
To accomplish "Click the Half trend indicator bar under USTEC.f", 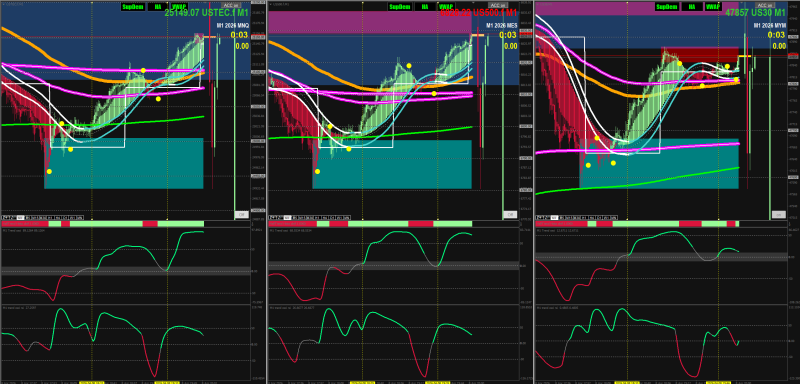I will point(103,224).
